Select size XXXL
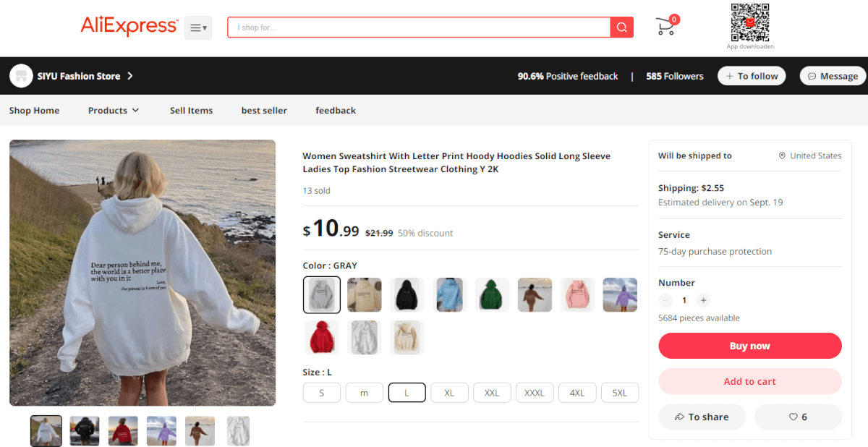Viewport: 868px width, 447px height. (535, 393)
